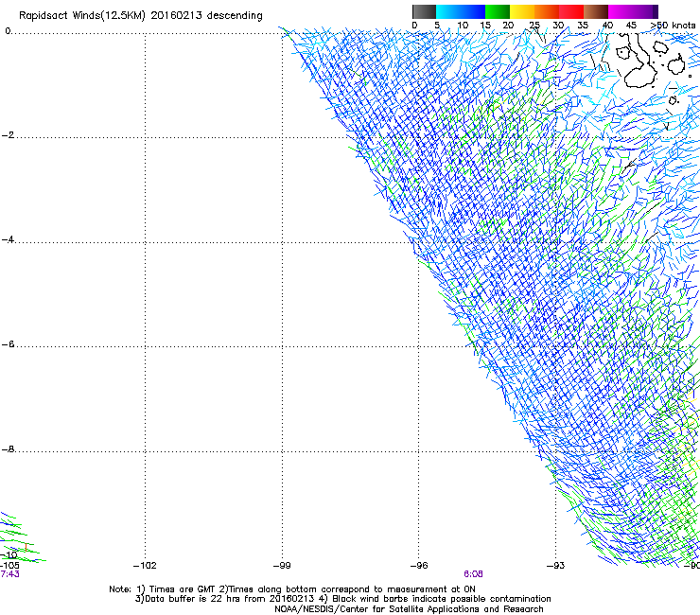Click the "-105" longitude axis label
The height and width of the screenshot is (615, 700).
9,566
